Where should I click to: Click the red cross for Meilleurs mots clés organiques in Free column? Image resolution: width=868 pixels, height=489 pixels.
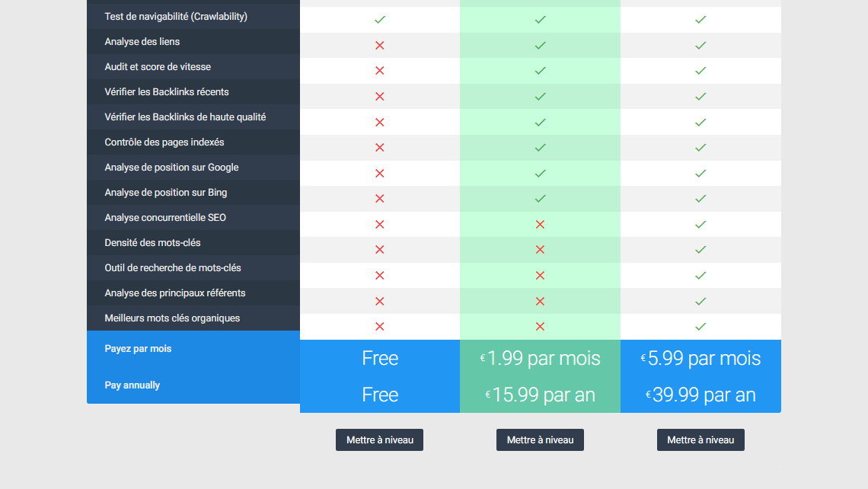click(380, 326)
